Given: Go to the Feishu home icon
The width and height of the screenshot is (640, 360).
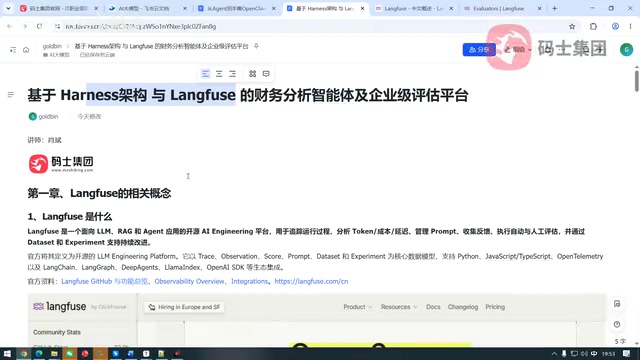Looking at the screenshot, I should point(26,50).
